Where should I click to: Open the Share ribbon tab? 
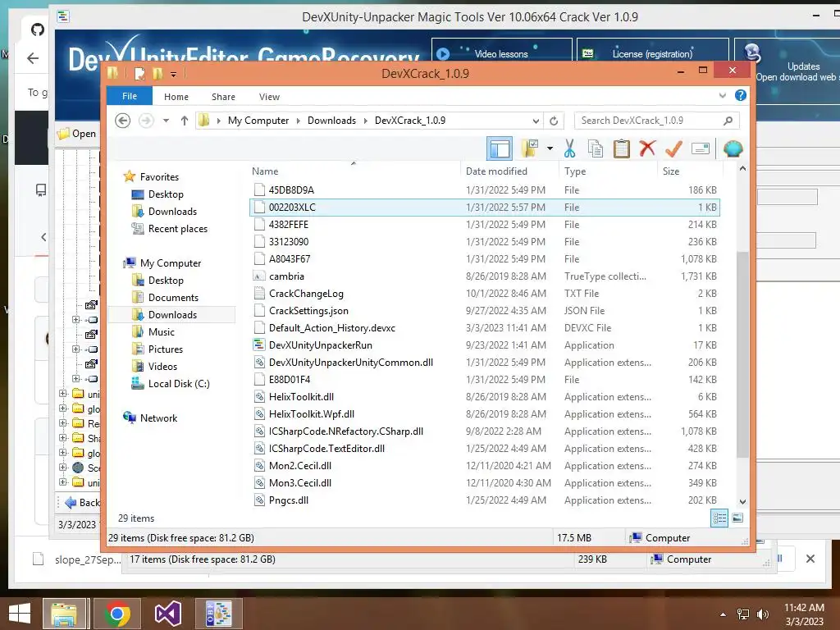(223, 97)
